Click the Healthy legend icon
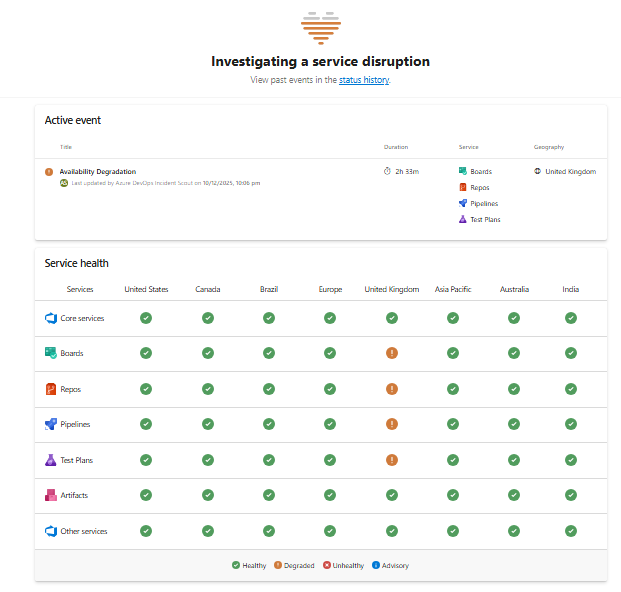Screen dimensions: 621x592 [x=236, y=565]
